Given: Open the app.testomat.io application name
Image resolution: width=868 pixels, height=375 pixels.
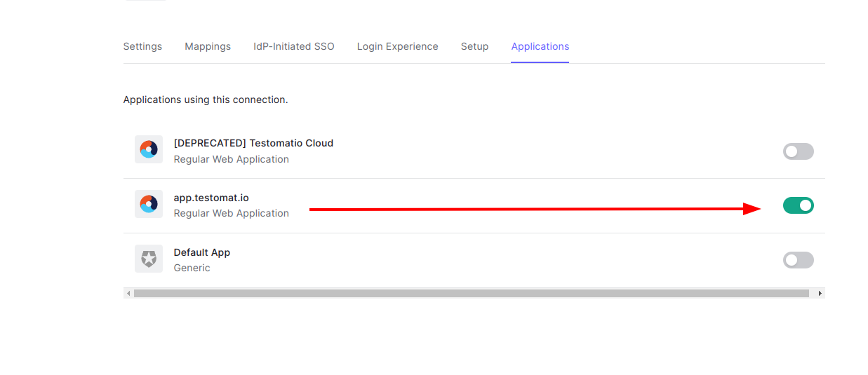Looking at the screenshot, I should pos(211,198).
